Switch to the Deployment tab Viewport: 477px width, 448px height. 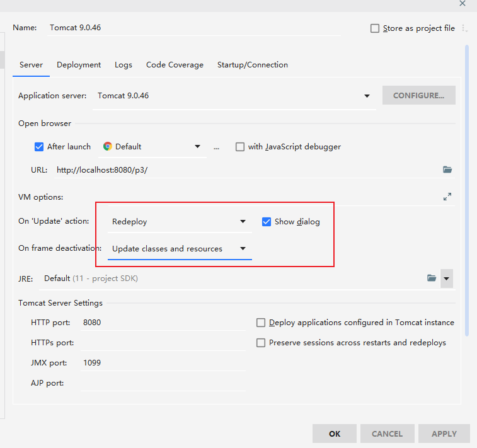(79, 65)
